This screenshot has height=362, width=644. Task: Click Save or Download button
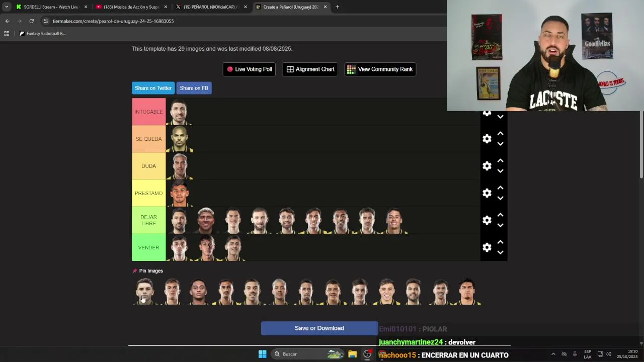click(x=319, y=328)
